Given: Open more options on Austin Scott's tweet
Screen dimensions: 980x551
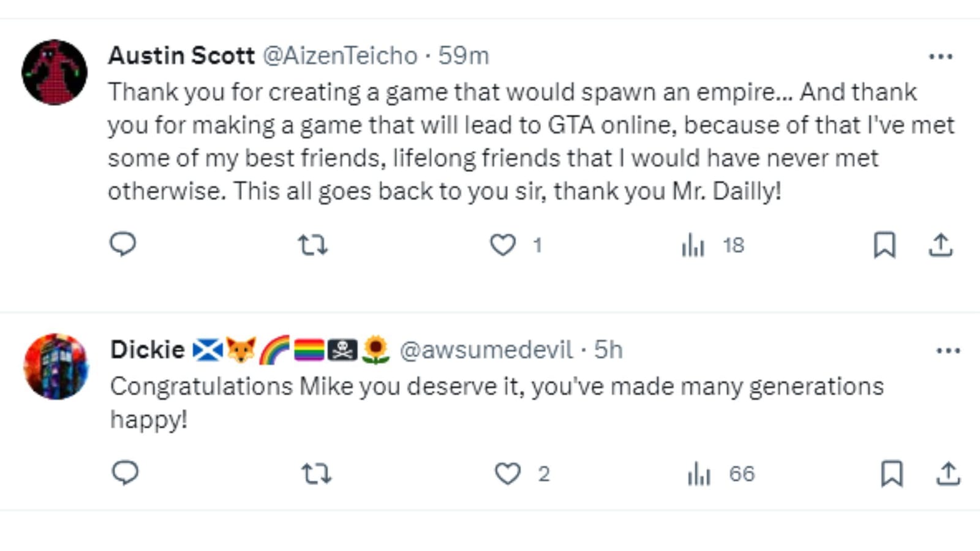Looking at the screenshot, I should pos(941,56).
